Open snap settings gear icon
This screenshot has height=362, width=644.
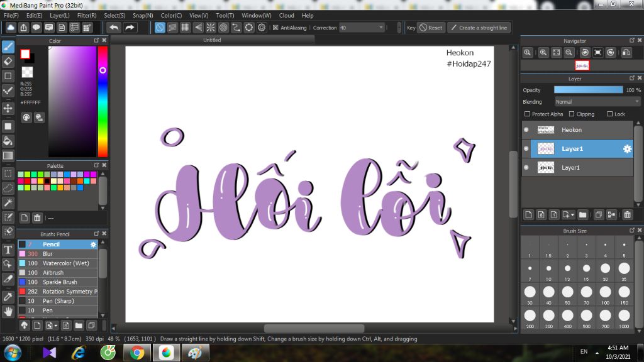[x=262, y=28]
